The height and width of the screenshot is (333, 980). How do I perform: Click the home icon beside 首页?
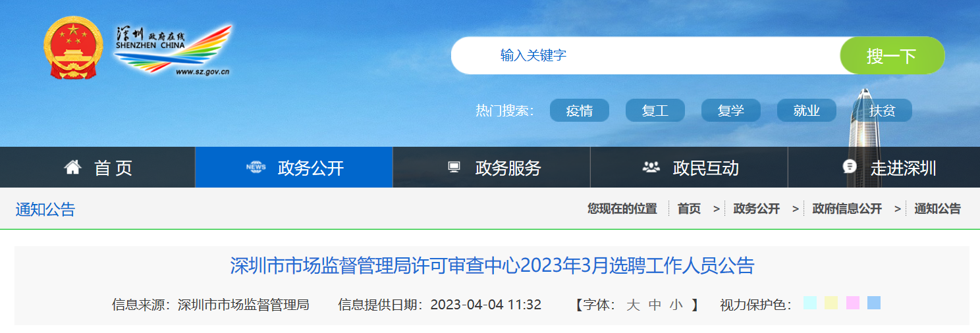[x=72, y=167]
